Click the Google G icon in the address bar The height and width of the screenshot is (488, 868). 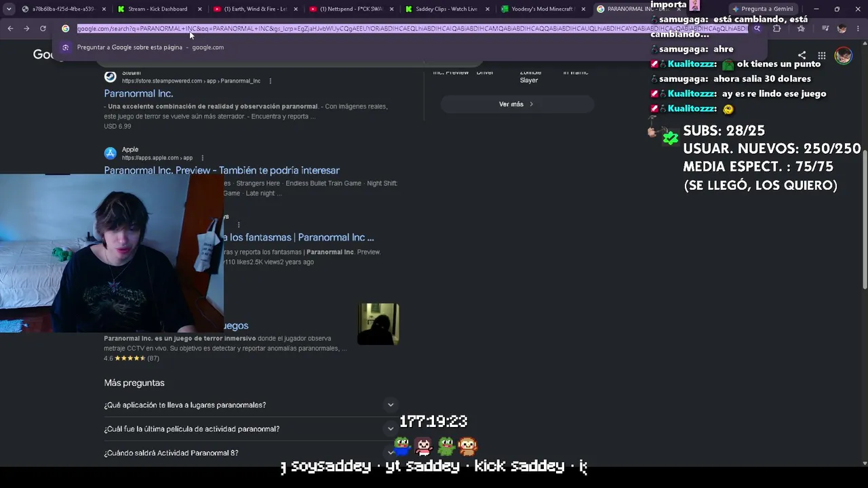(x=66, y=28)
